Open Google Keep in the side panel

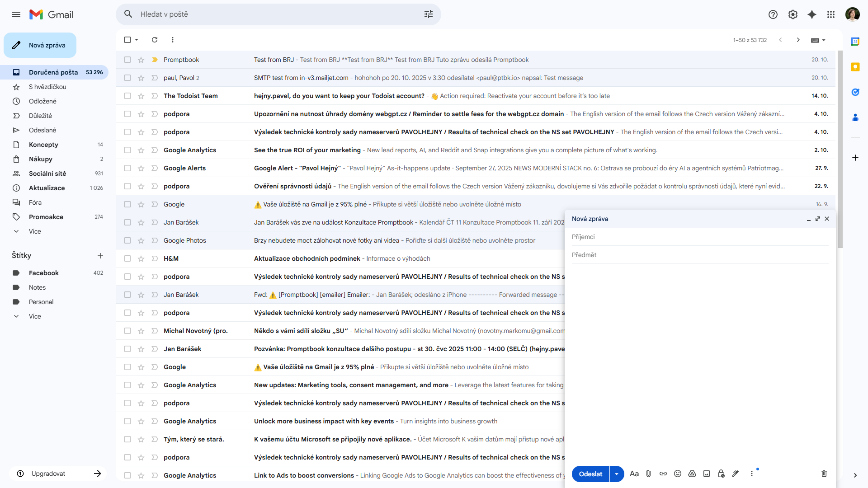(x=855, y=67)
